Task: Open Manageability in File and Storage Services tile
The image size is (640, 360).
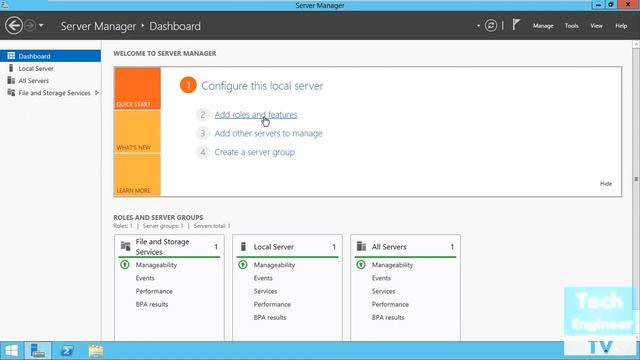Action: 156,265
